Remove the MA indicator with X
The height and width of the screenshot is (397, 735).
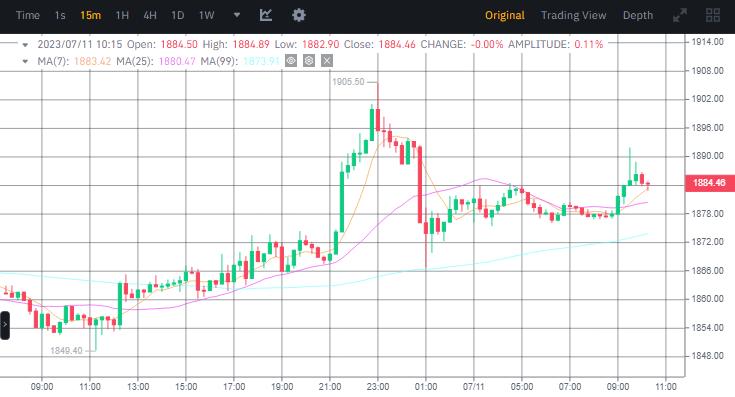point(327,60)
